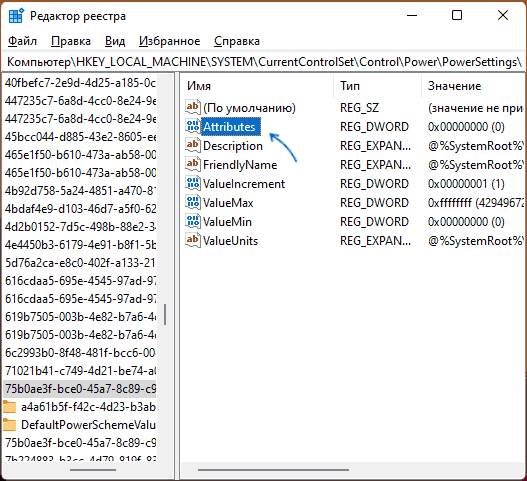Click the folder icon of DefaultPowerSchemeValues key

click(10, 425)
